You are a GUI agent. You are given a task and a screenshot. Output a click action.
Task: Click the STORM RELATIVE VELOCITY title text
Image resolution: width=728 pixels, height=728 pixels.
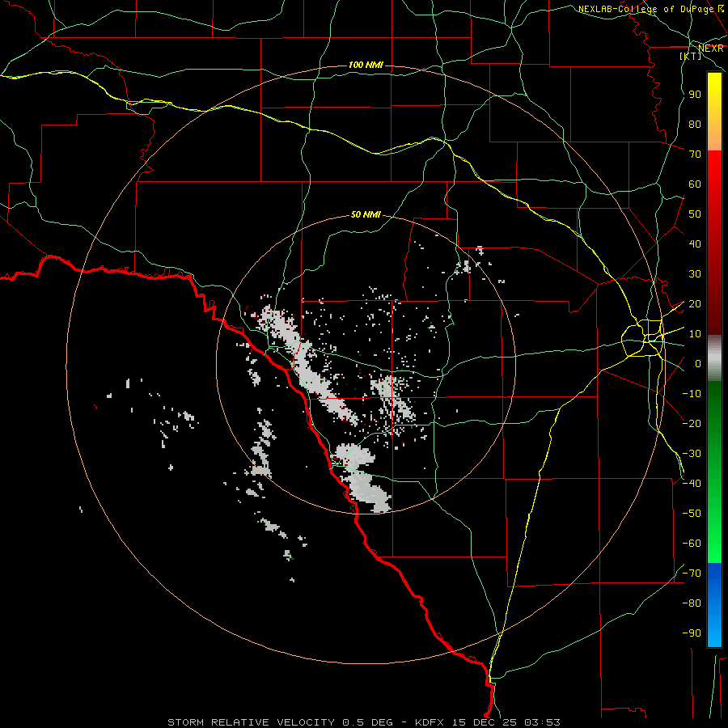click(251, 722)
